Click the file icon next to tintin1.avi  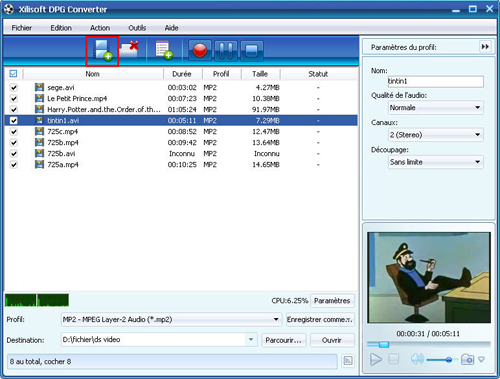tap(39, 120)
